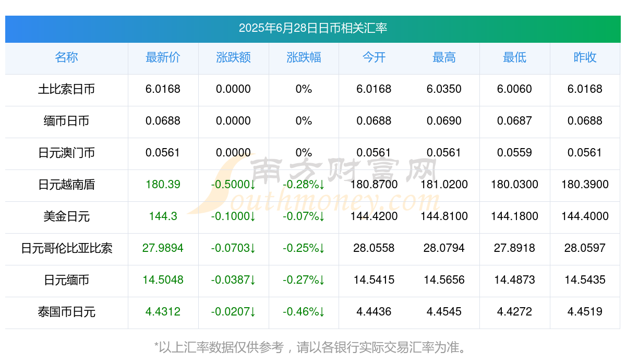Screen dimensions: 626x364
Task: Click previous close 28.0597
Action: tap(585, 248)
